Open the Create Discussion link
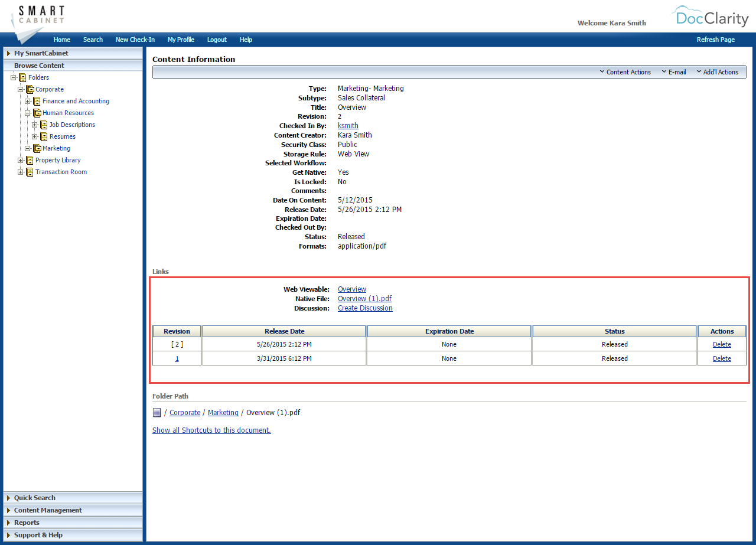This screenshot has width=756, height=545. click(x=364, y=308)
